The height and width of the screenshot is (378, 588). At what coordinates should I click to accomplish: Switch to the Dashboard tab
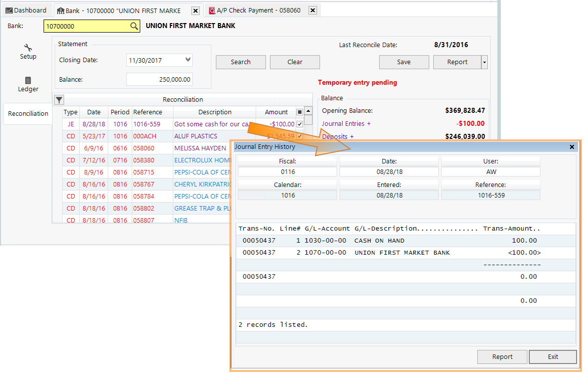(x=26, y=10)
